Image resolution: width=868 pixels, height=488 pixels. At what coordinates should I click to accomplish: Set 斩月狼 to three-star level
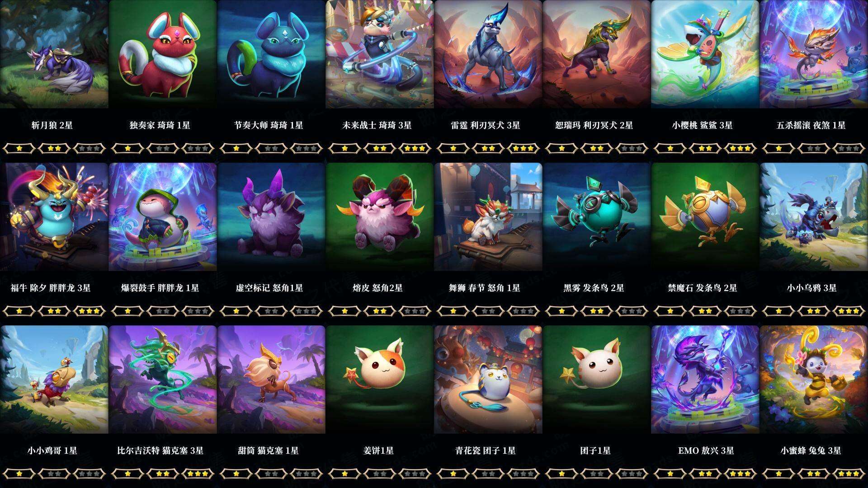pyautogui.click(x=89, y=148)
